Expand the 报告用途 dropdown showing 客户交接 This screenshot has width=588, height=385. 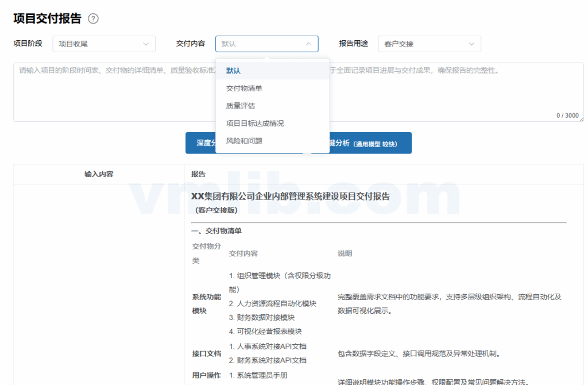(429, 44)
